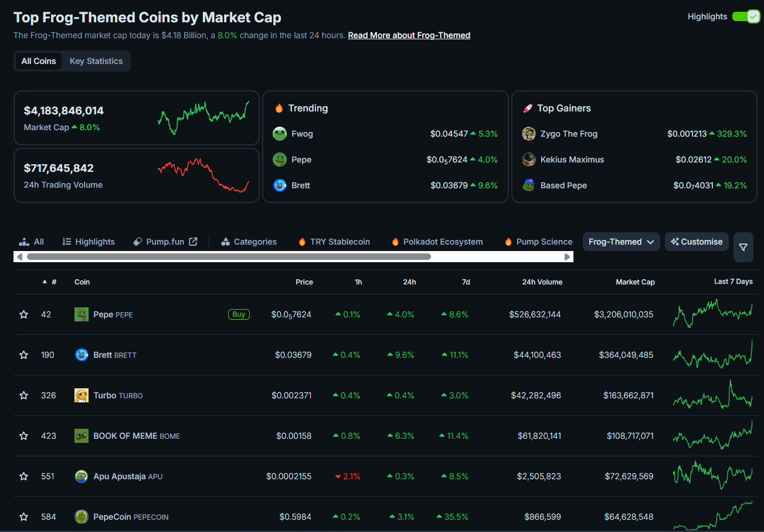Select the All filter tab
The image size is (764, 532).
coord(32,242)
